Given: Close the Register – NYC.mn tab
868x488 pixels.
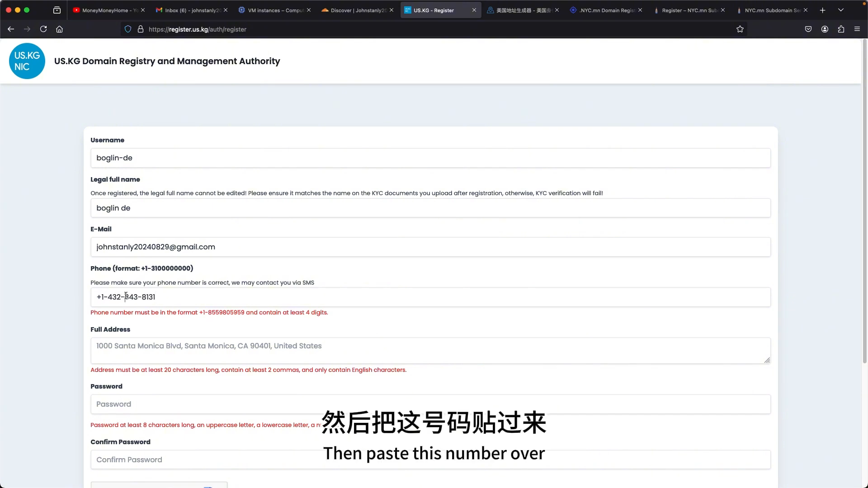Looking at the screenshot, I should (x=723, y=10).
